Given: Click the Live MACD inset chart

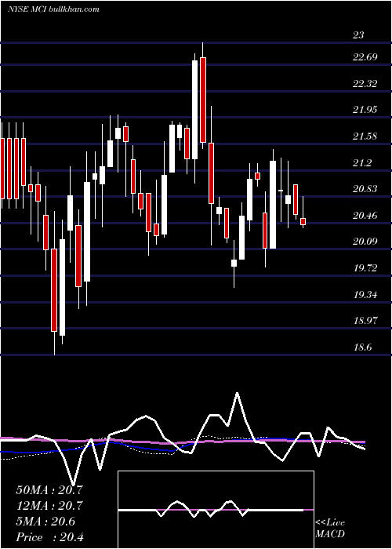Looking at the screenshot, I should (216, 510).
